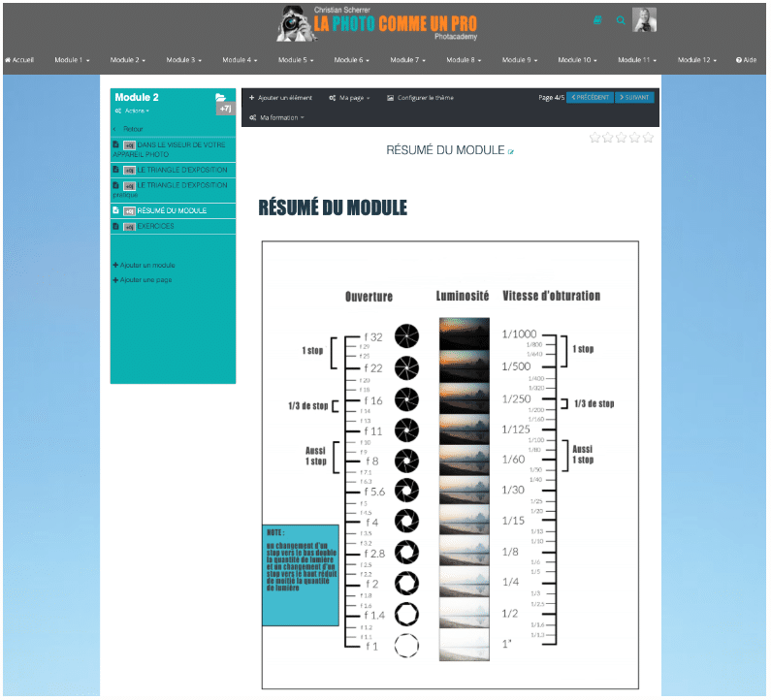
Task: Open the Exercices page in sidebar
Action: (x=173, y=227)
